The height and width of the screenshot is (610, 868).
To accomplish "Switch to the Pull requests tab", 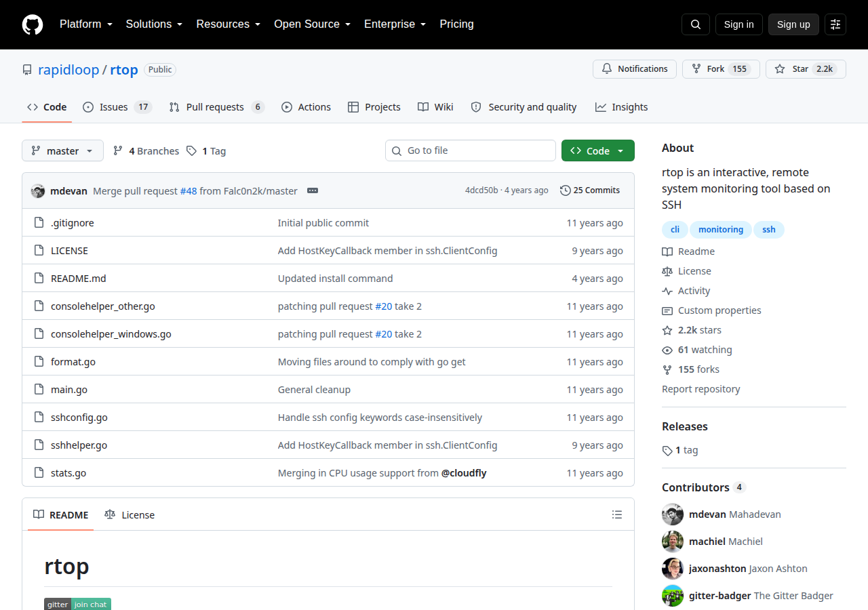I will point(216,107).
